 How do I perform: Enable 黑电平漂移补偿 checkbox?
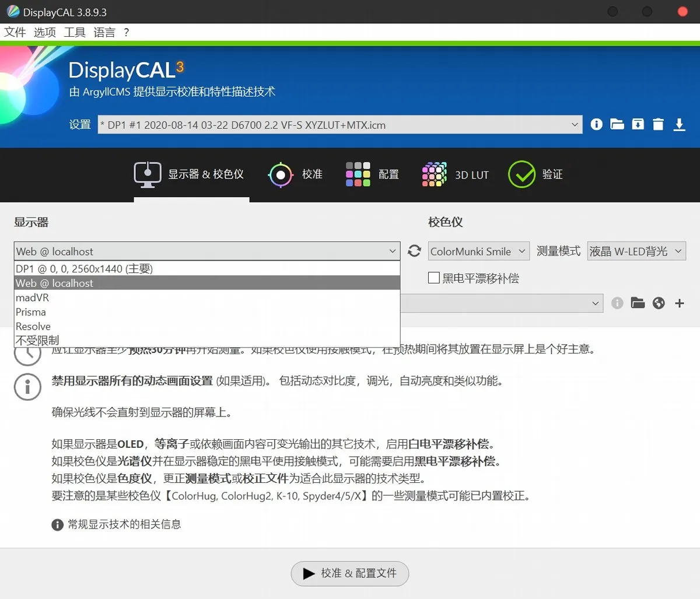pos(434,278)
